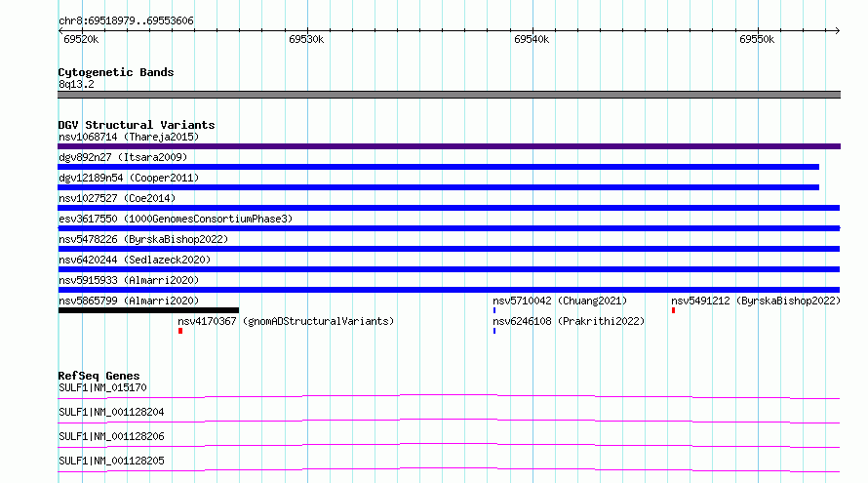Click the blue nsv5710042 variant marker
Screen dimensions: 868x483
click(x=494, y=310)
